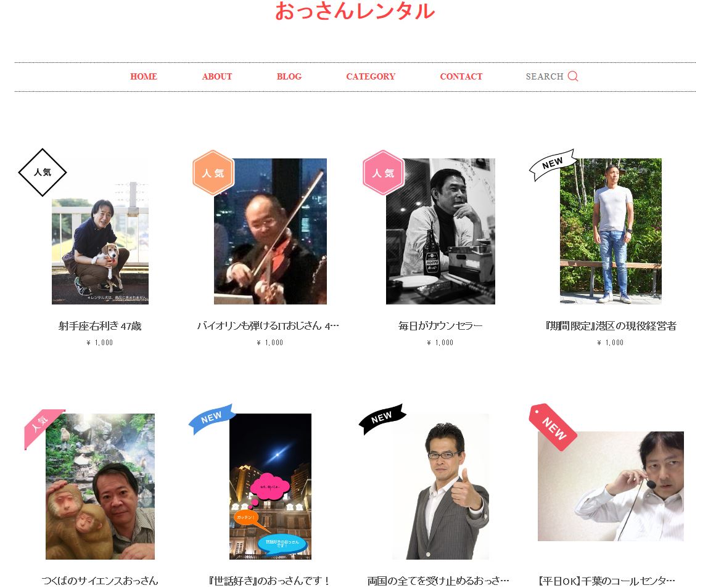Image resolution: width=708 pixels, height=588 pixels.
Task: Go to the ABOUT page
Action: 216,76
